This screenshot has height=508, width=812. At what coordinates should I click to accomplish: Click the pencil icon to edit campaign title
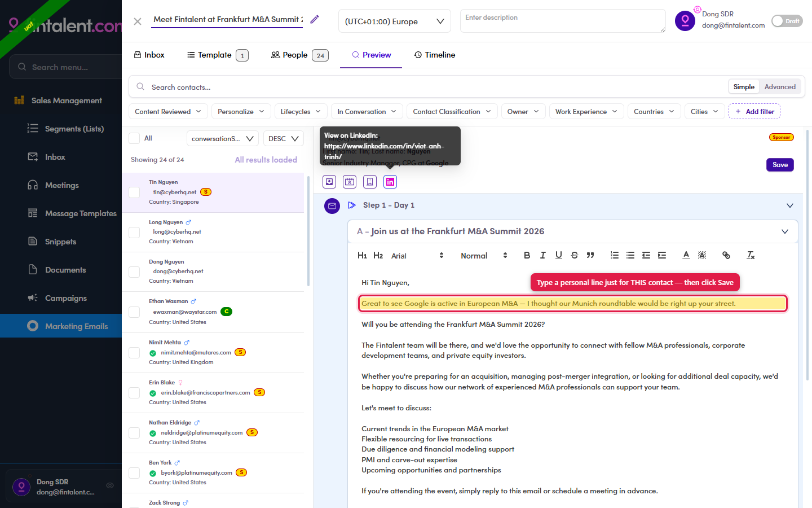[x=315, y=20]
